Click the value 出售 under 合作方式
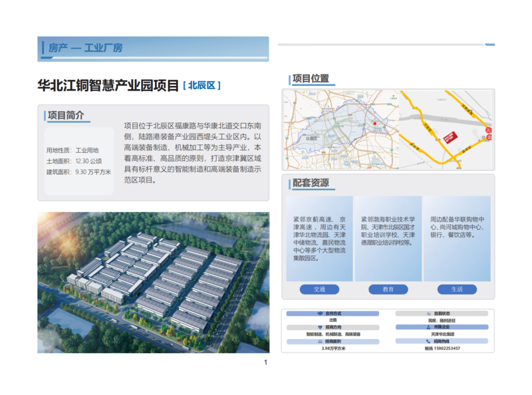 click(x=333, y=320)
